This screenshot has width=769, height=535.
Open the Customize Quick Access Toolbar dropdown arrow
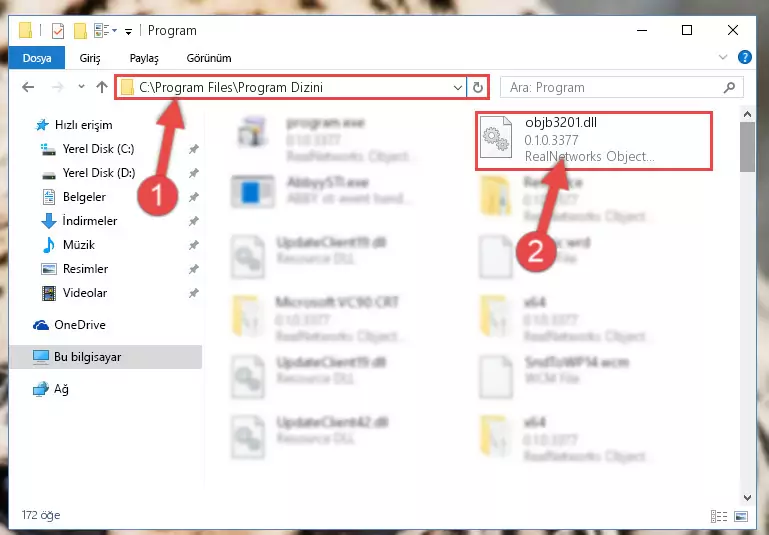(128, 32)
